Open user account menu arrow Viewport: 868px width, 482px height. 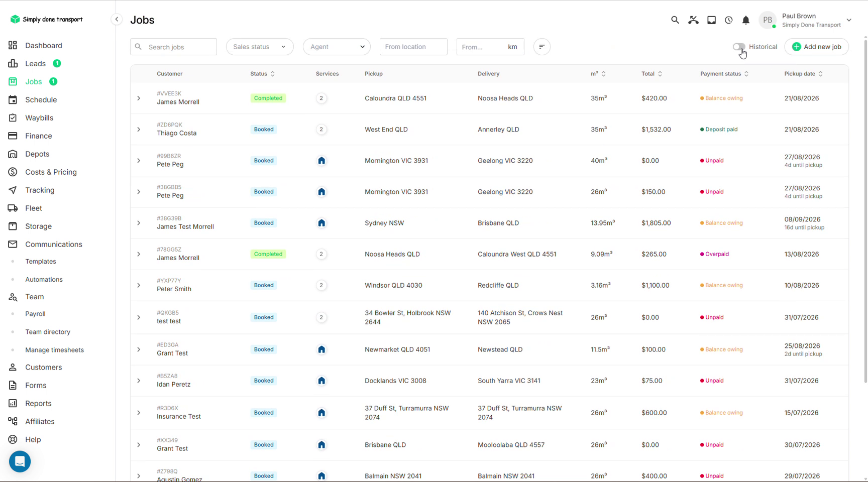pyautogui.click(x=849, y=21)
